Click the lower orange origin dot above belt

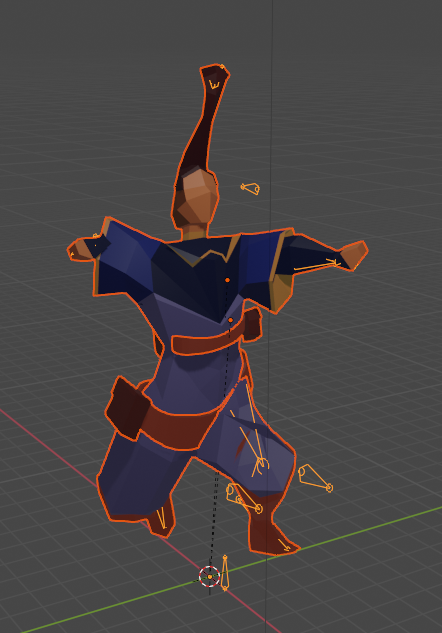[230, 320]
